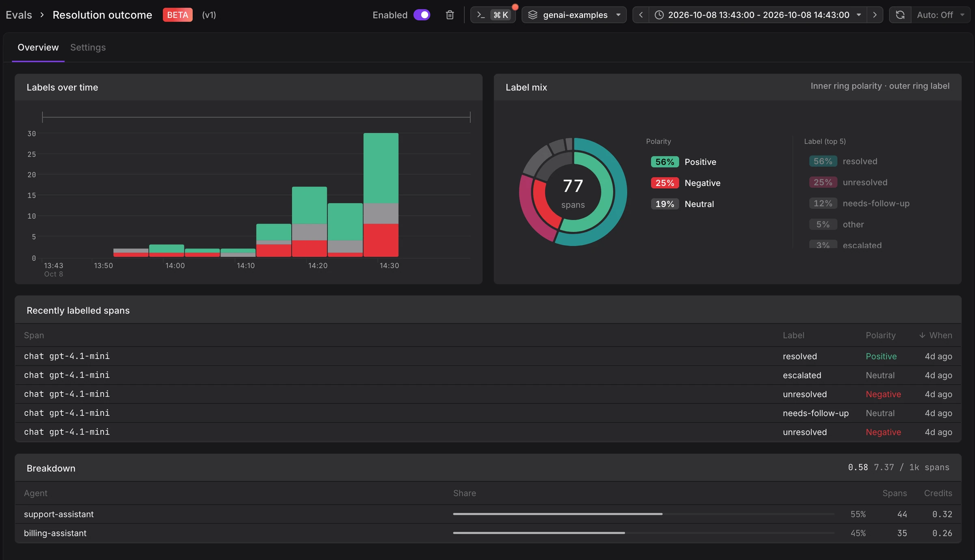975x560 pixels.
Task: Select the 12% needs-follow-up label entry
Action: [x=859, y=204]
